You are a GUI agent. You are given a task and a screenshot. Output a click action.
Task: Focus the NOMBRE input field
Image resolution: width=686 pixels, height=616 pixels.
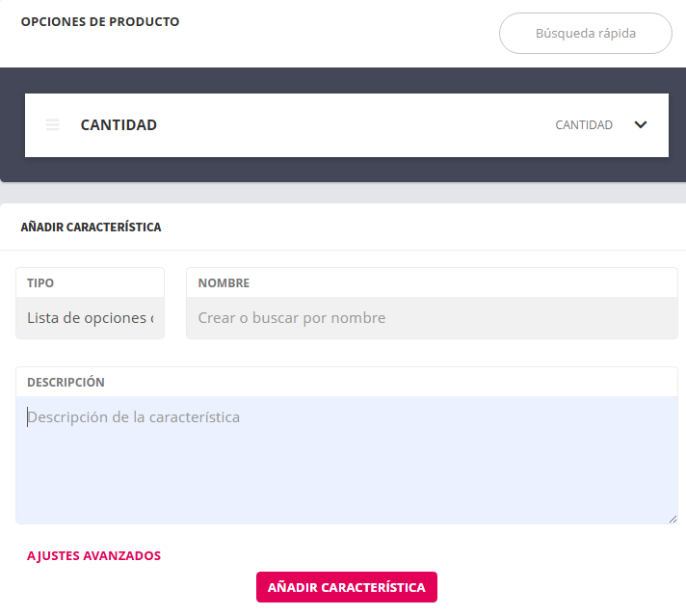click(x=432, y=318)
